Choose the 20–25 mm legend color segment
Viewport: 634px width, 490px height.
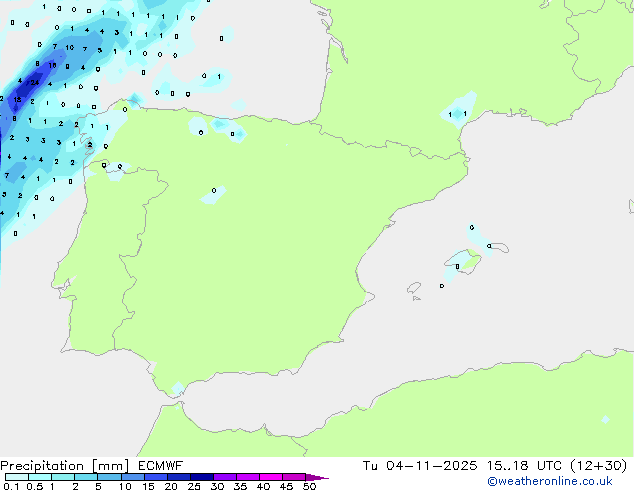point(179,477)
